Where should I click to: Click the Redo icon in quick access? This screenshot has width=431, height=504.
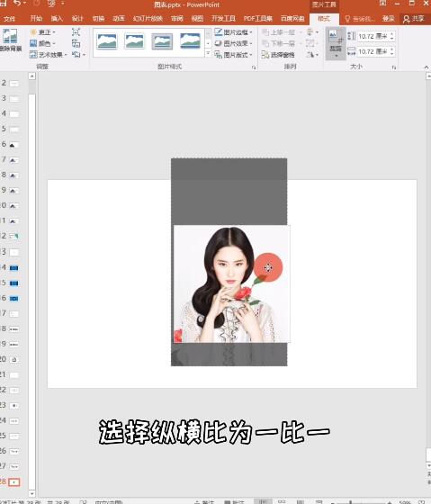(36, 4)
